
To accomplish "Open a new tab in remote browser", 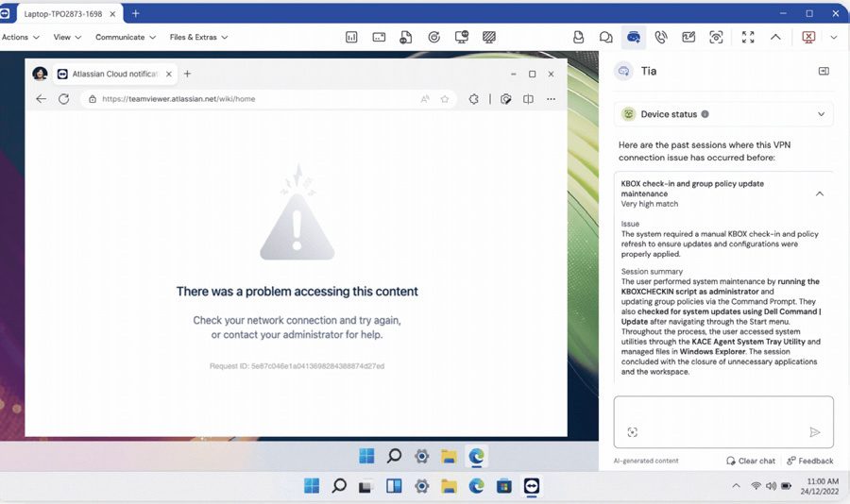I will (187, 74).
